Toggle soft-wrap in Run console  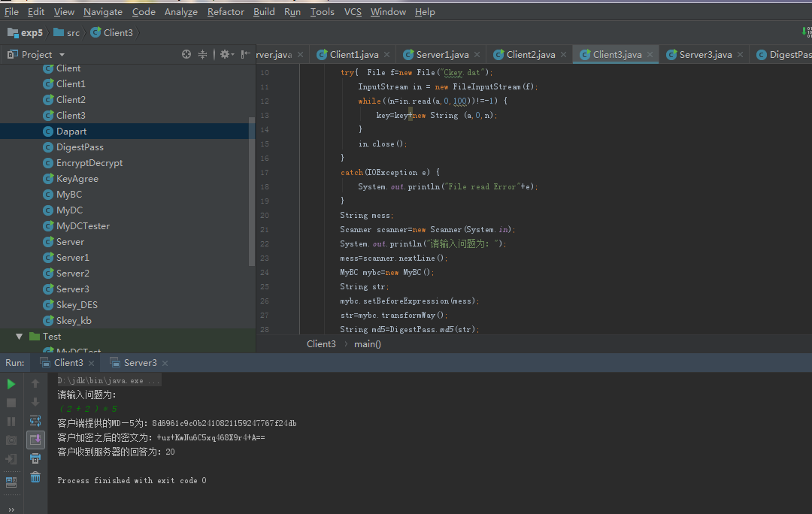35,421
